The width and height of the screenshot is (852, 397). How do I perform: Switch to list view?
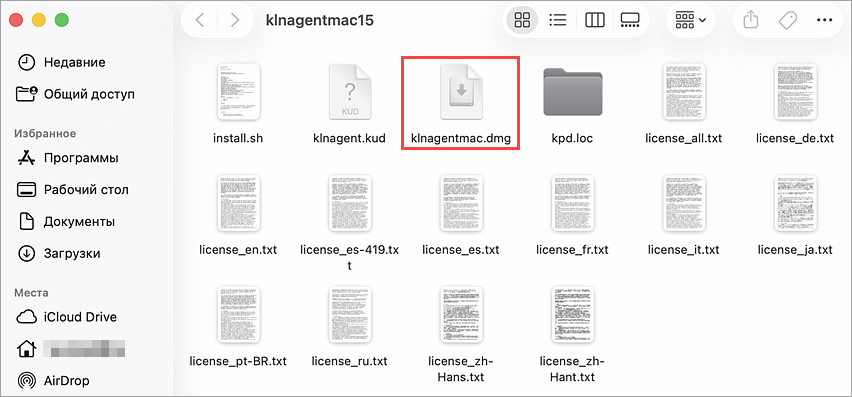point(558,20)
